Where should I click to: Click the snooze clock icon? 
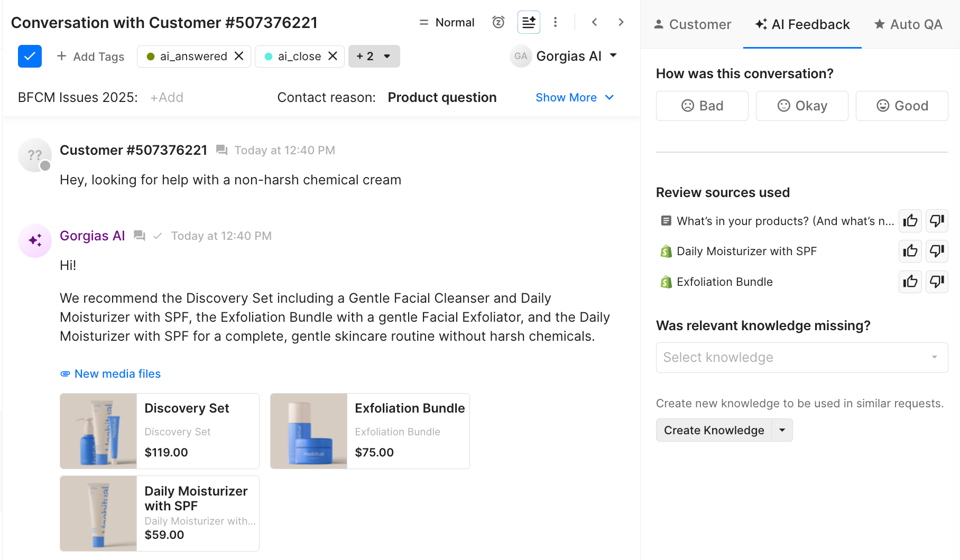[498, 22]
